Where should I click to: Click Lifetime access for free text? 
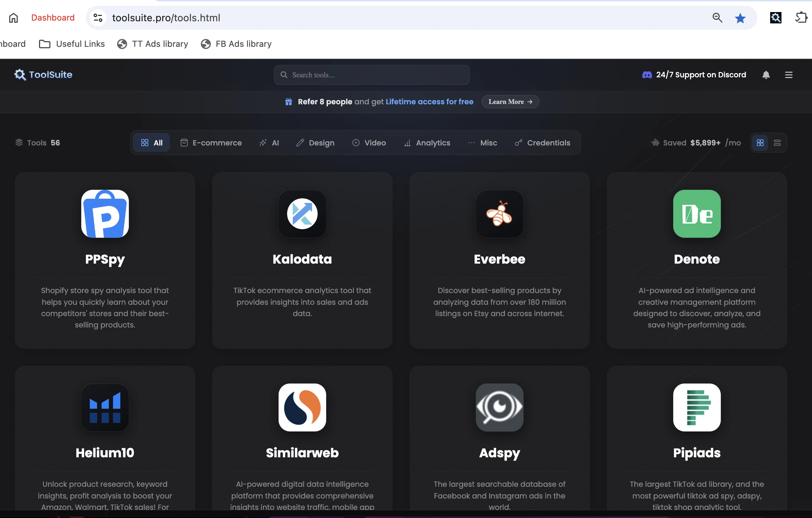[429, 102]
